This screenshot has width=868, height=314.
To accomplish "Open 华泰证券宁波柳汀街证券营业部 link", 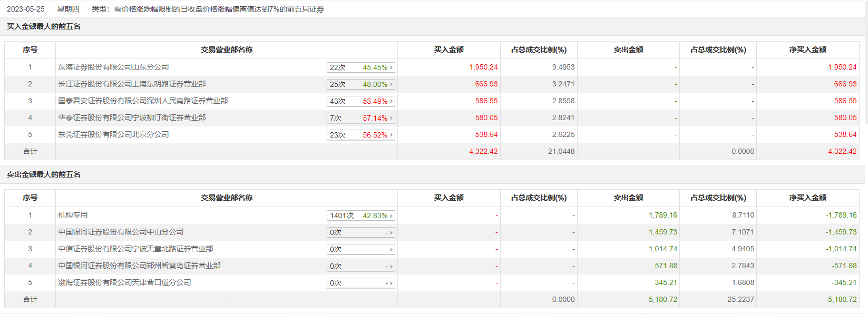I will 132,117.
